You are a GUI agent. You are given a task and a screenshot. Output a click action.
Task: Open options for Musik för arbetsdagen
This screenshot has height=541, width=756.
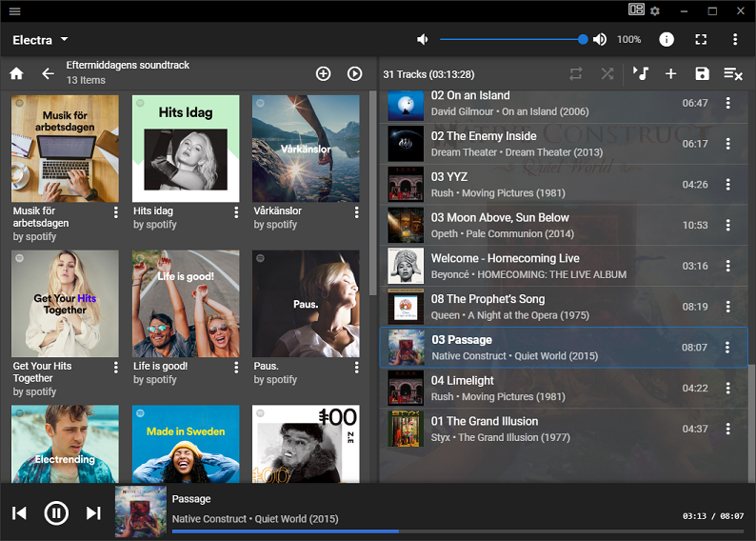click(x=116, y=212)
